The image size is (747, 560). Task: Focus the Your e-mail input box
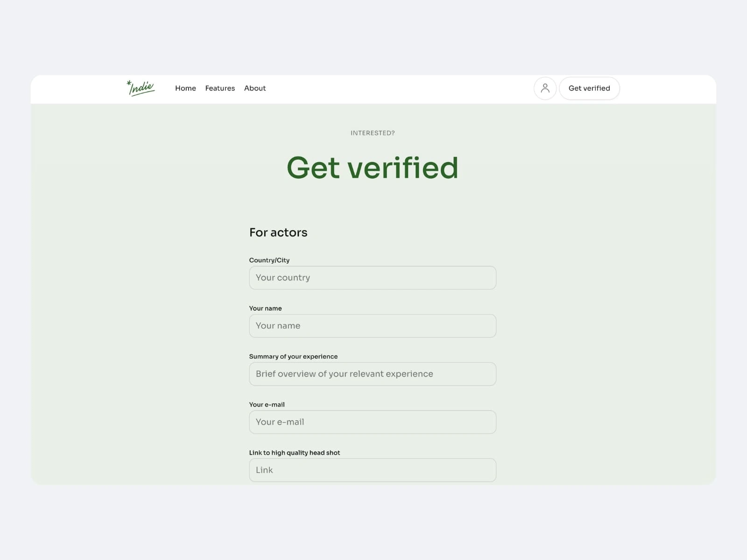click(x=373, y=422)
